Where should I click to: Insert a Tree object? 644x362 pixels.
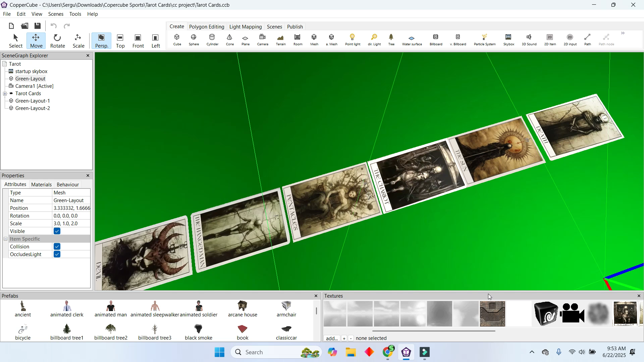pyautogui.click(x=391, y=40)
